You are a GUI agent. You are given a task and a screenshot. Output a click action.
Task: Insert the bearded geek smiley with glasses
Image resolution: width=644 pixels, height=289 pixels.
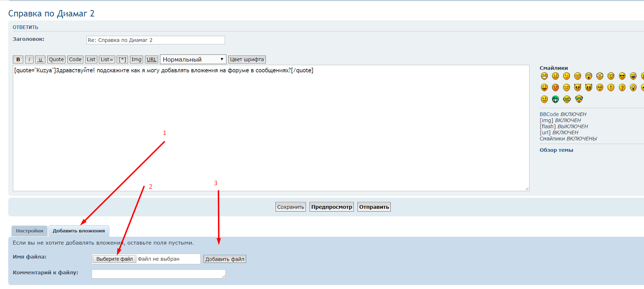(579, 99)
